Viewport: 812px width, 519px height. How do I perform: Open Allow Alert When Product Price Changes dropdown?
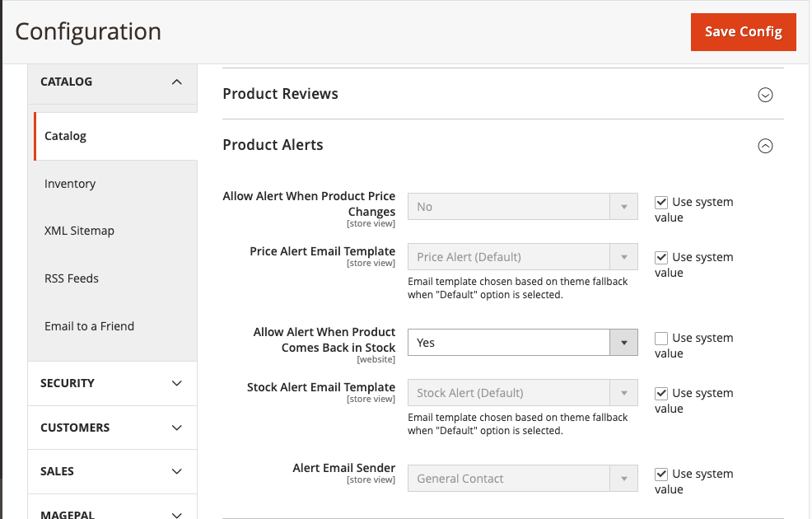[522, 207]
